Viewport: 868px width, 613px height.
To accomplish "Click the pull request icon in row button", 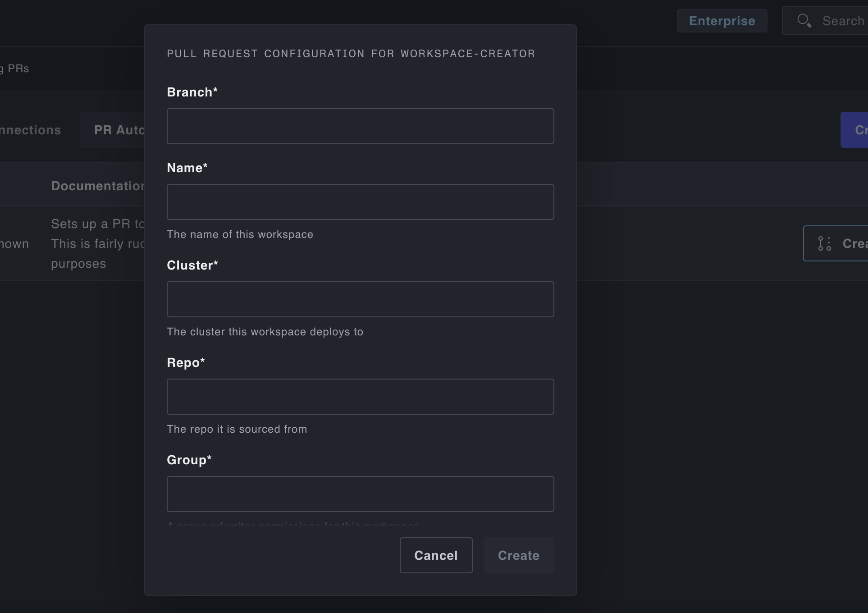I will click(824, 243).
